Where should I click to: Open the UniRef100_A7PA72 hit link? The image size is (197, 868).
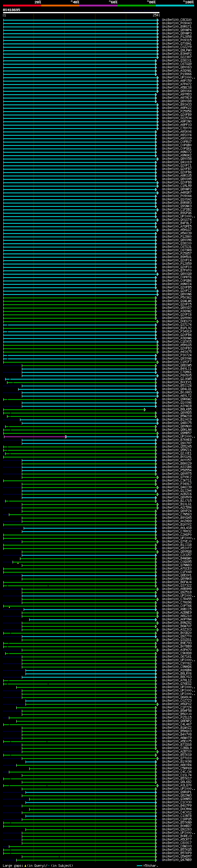pos(176,84)
